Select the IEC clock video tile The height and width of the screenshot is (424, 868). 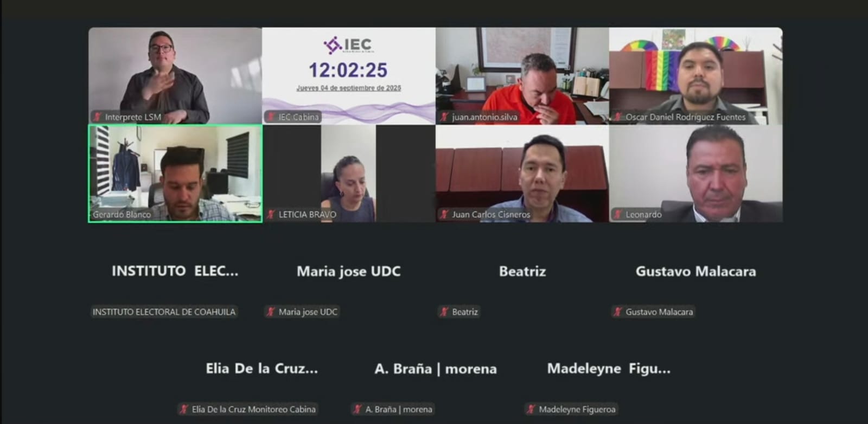pyautogui.click(x=349, y=76)
